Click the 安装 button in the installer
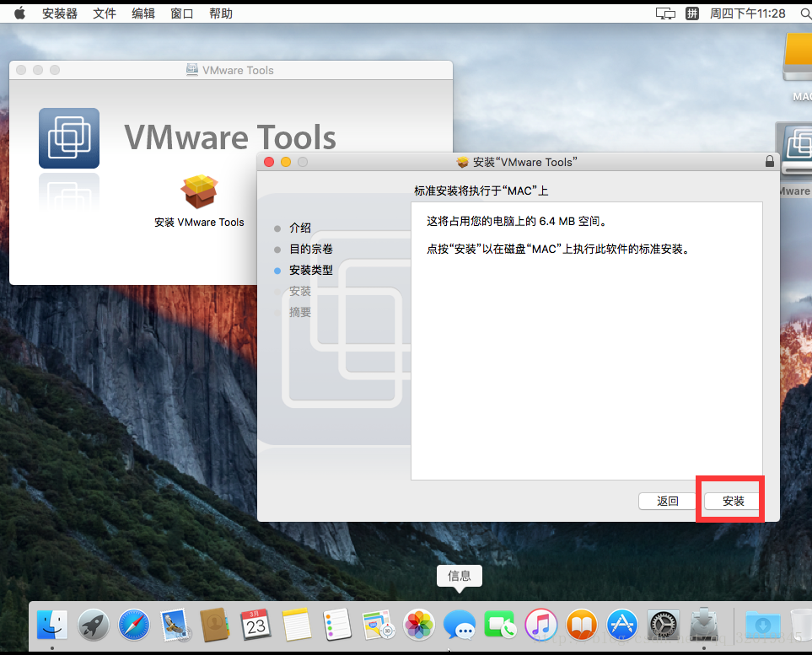Viewport: 812px width, 655px height. 733,502
